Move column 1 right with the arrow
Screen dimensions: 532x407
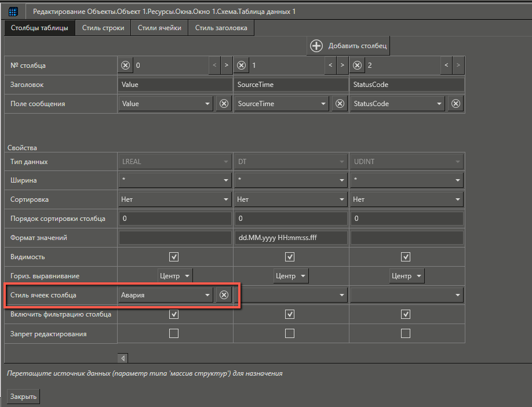pyautogui.click(x=342, y=66)
